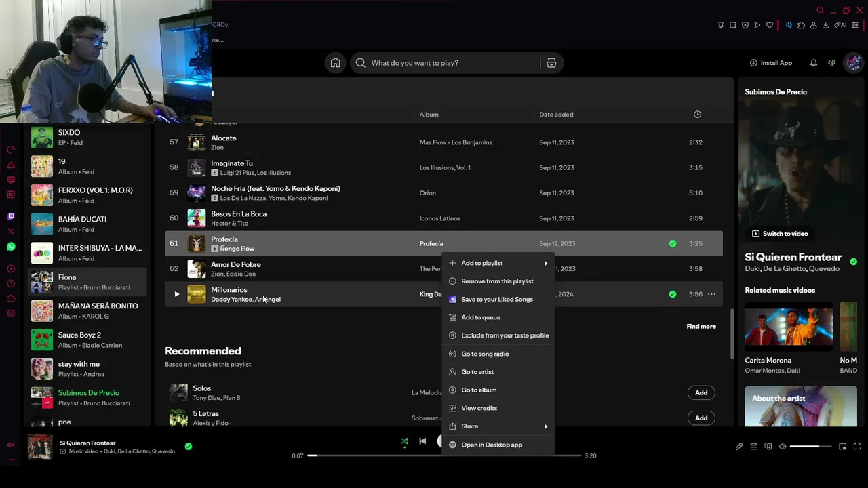The height and width of the screenshot is (488, 868).
Task: Click the Install App button
Action: [771, 63]
